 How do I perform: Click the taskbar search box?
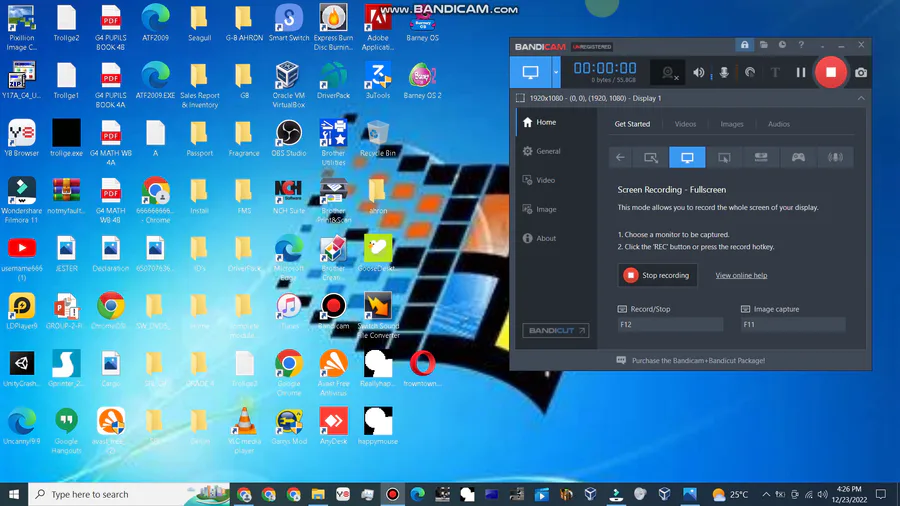(x=129, y=494)
